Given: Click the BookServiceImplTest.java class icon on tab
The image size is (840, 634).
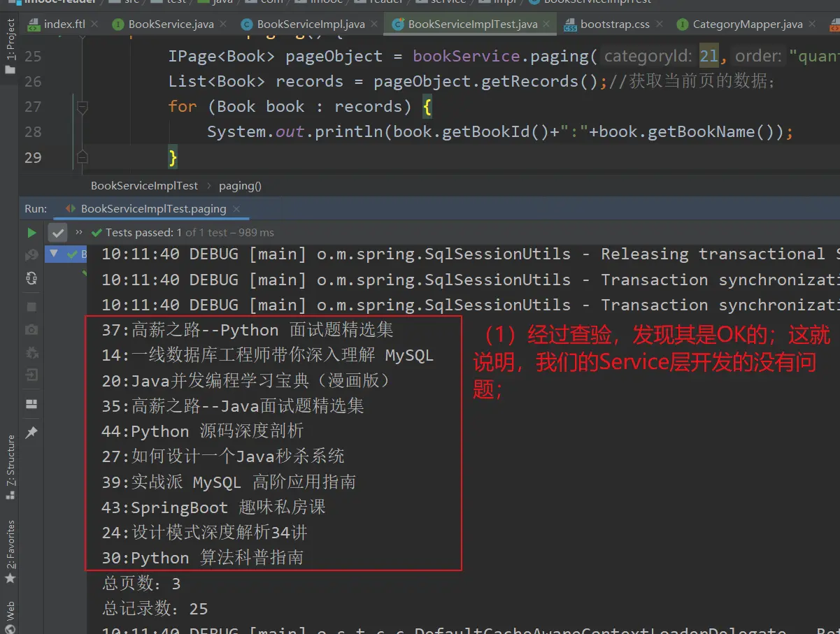Looking at the screenshot, I should click(x=398, y=24).
